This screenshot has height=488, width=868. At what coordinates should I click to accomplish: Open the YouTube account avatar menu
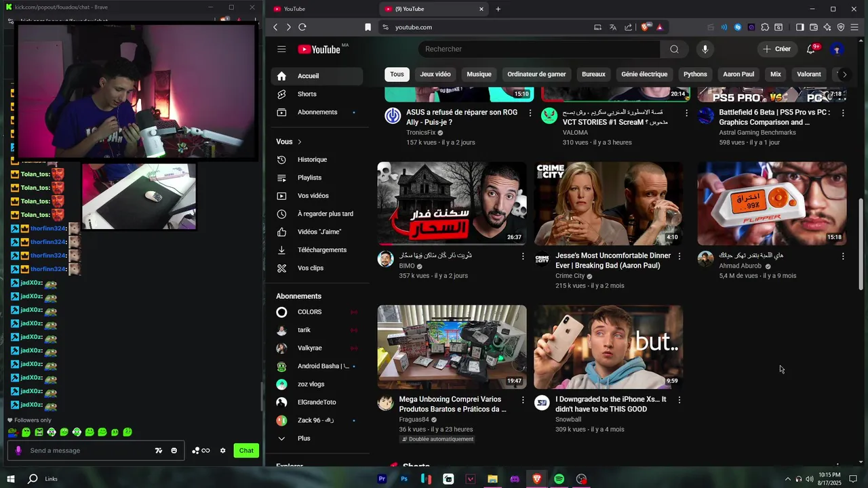coord(837,49)
